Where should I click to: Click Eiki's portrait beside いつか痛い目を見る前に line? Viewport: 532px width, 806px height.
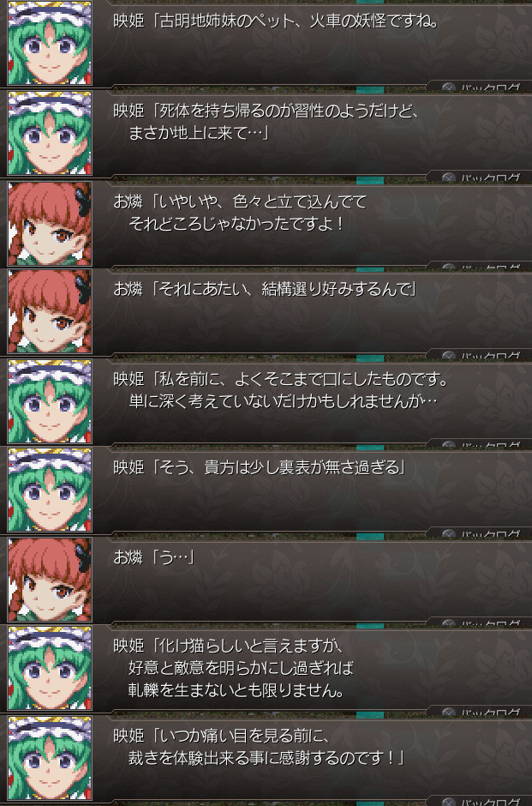50,758
